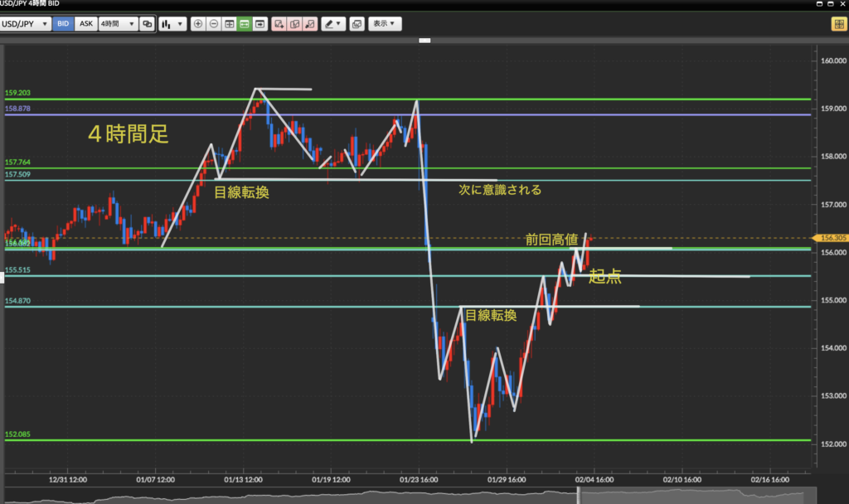849x504 pixels.
Task: Click the zoom in magnifier icon
Action: pos(198,24)
